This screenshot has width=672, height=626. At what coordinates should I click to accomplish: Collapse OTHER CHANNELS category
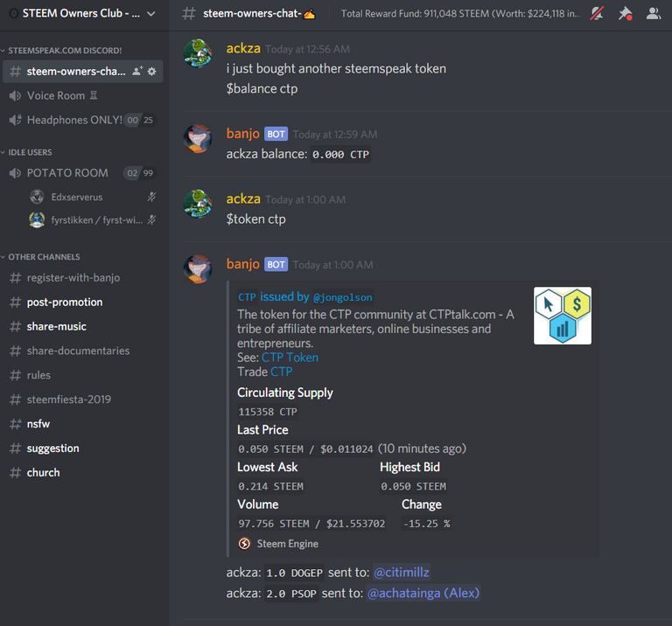[x=41, y=257]
